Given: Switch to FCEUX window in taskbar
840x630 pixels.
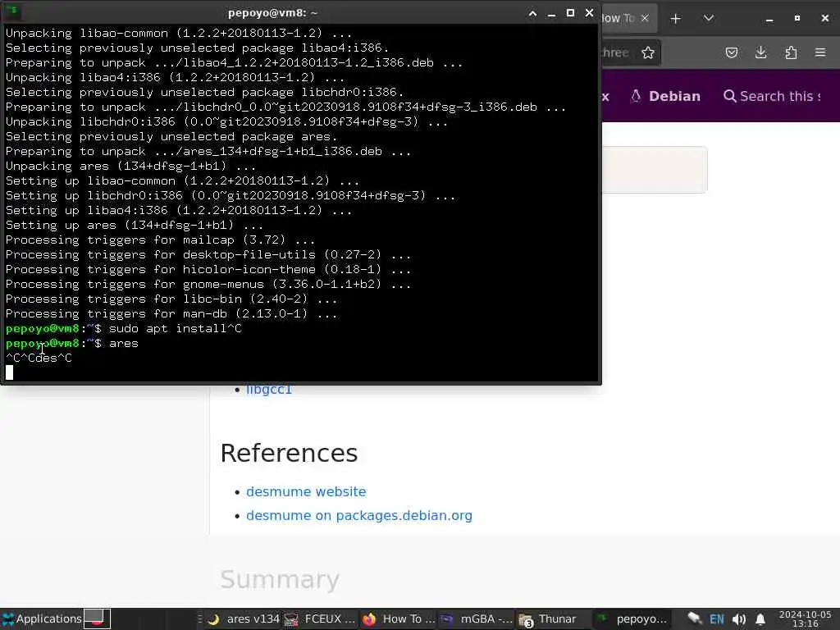Looking at the screenshot, I should [319, 619].
